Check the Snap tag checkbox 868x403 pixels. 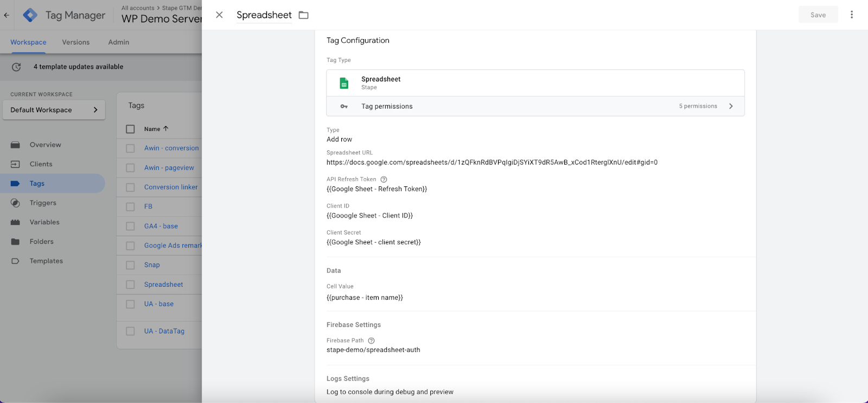pos(130,265)
